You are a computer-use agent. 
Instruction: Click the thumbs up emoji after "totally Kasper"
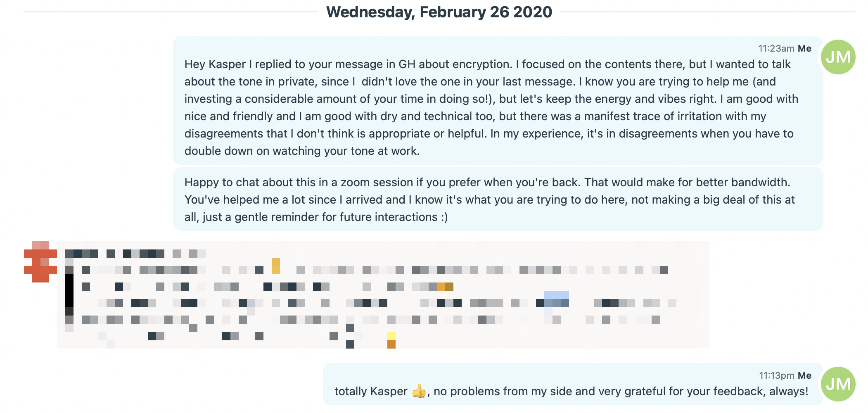click(419, 391)
